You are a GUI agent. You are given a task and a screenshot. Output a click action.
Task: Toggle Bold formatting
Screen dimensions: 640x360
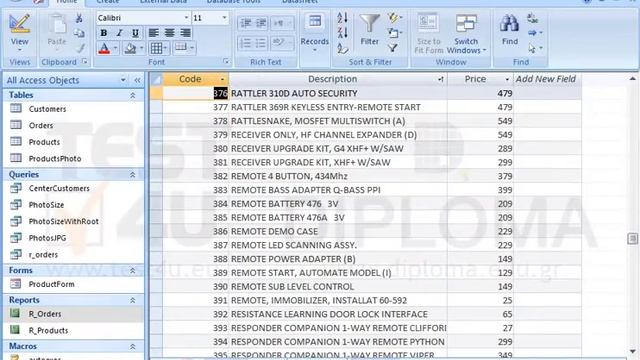point(104,33)
